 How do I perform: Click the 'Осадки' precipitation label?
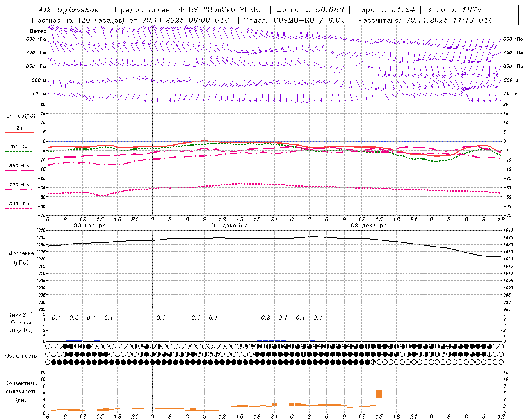tap(21, 322)
